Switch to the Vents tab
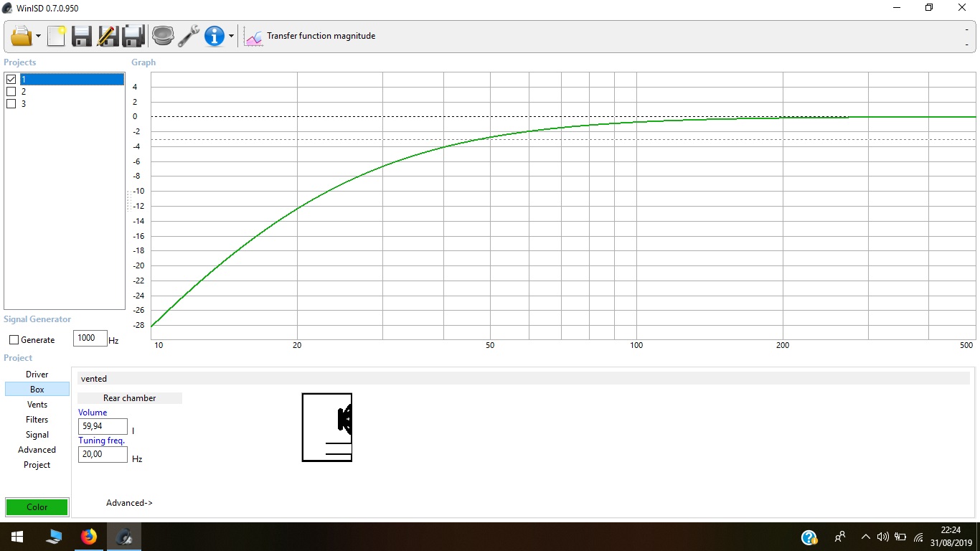Image resolution: width=980 pixels, height=551 pixels. [37, 405]
